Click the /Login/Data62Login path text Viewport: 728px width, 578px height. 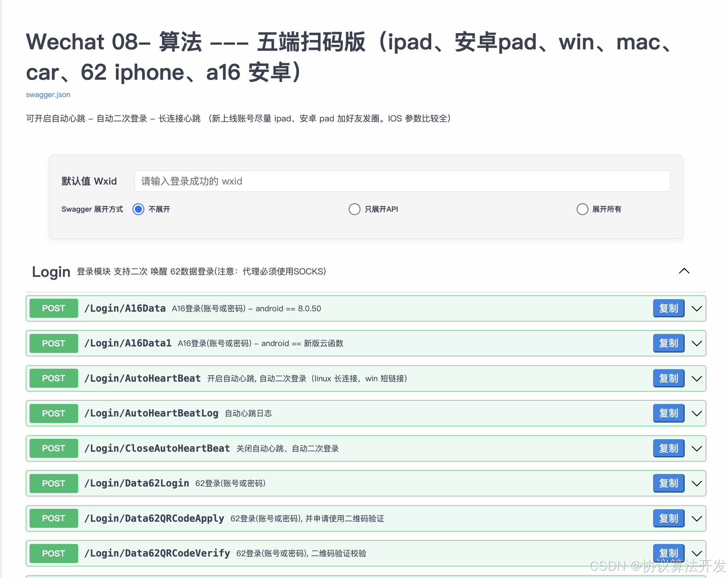pyautogui.click(x=136, y=483)
